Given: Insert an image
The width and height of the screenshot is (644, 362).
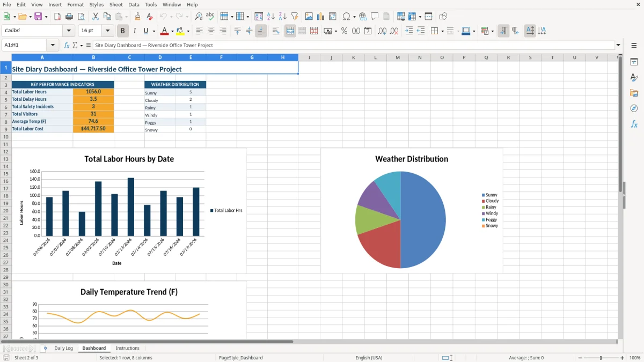Looking at the screenshot, I should pos(309,17).
